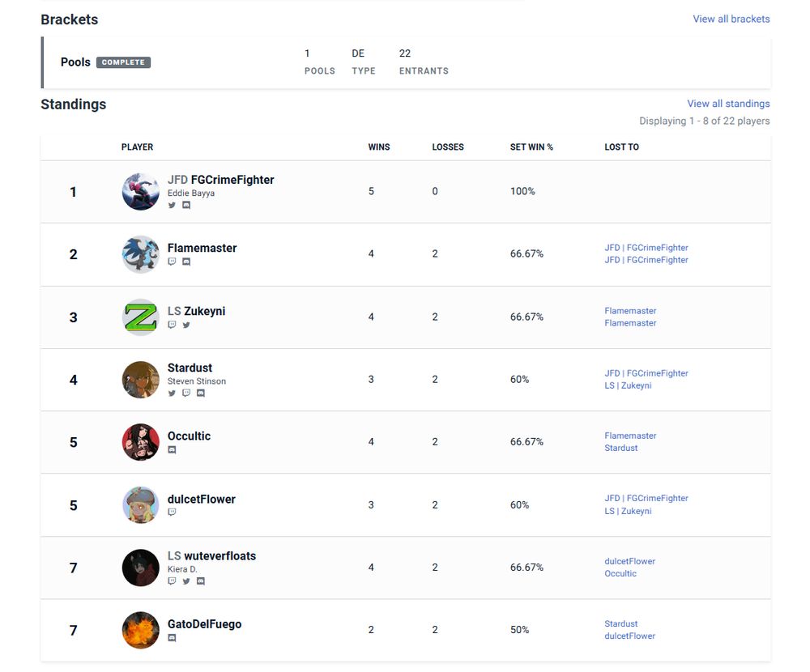Open Stardust link in GatoDelFuego's Lost To
Viewport: 810px width, 672px height.
pyautogui.click(x=621, y=623)
